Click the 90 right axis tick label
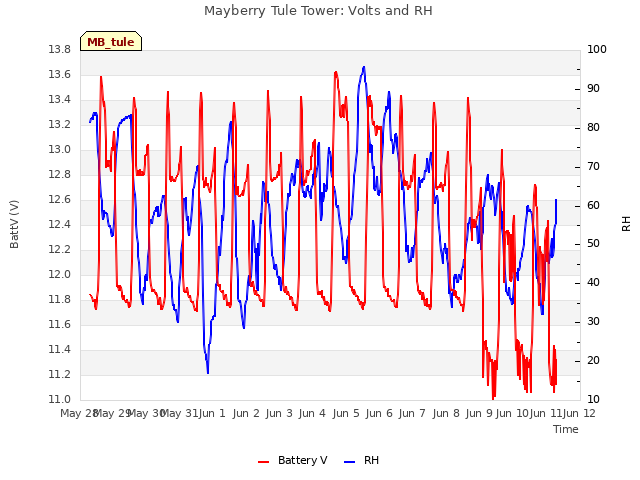This screenshot has height=480, width=640. (x=593, y=89)
